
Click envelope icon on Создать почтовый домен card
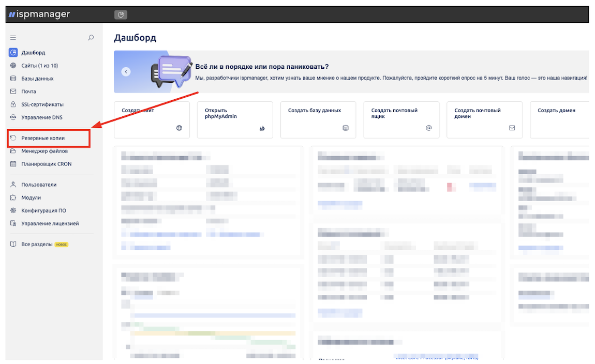[x=512, y=128]
